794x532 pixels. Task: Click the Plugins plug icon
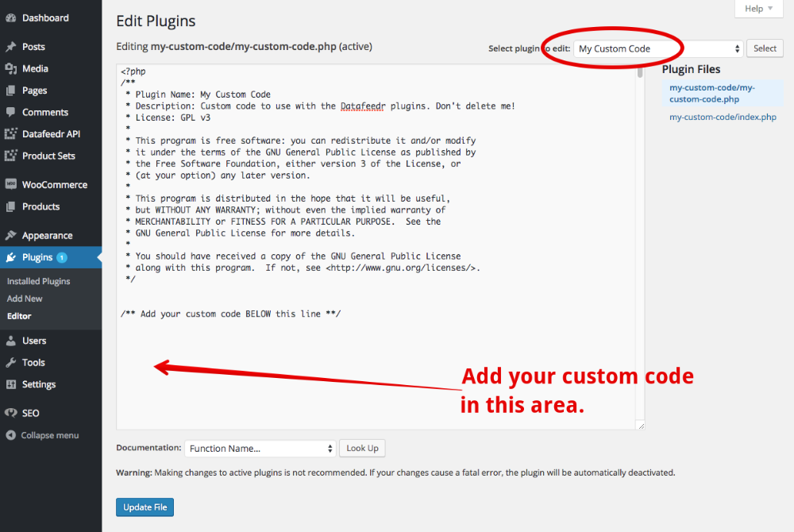coord(10,257)
